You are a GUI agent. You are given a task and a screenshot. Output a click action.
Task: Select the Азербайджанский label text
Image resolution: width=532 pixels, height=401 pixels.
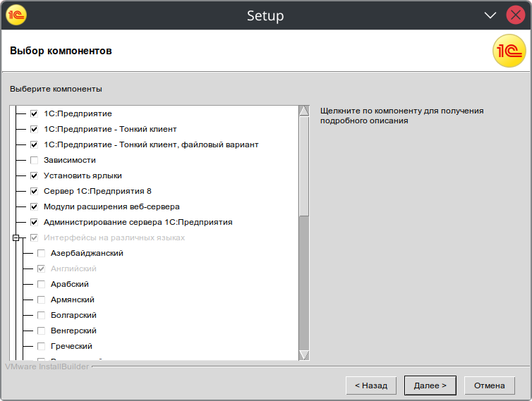(x=87, y=253)
